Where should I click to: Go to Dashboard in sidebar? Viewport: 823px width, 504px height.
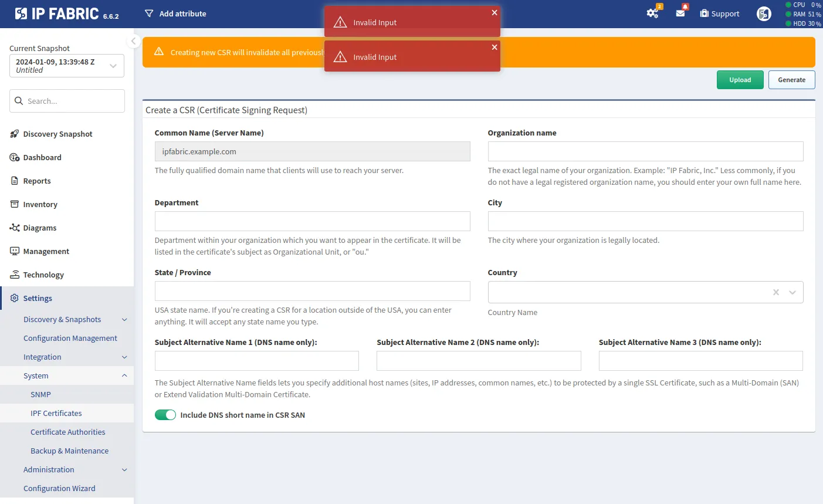[x=42, y=157]
